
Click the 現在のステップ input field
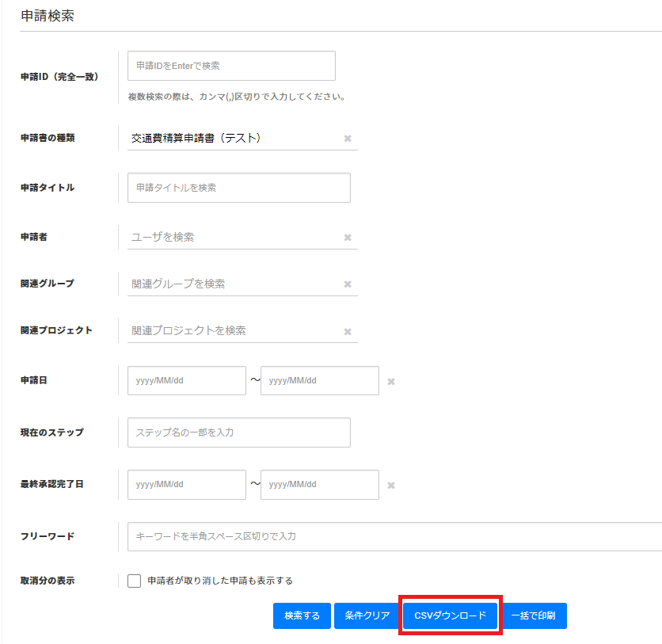pos(238,433)
